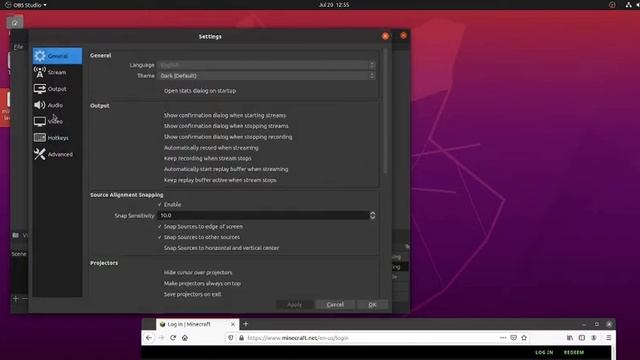Reload the Minecraft login page
This screenshot has height=360, width=640.
point(173,338)
